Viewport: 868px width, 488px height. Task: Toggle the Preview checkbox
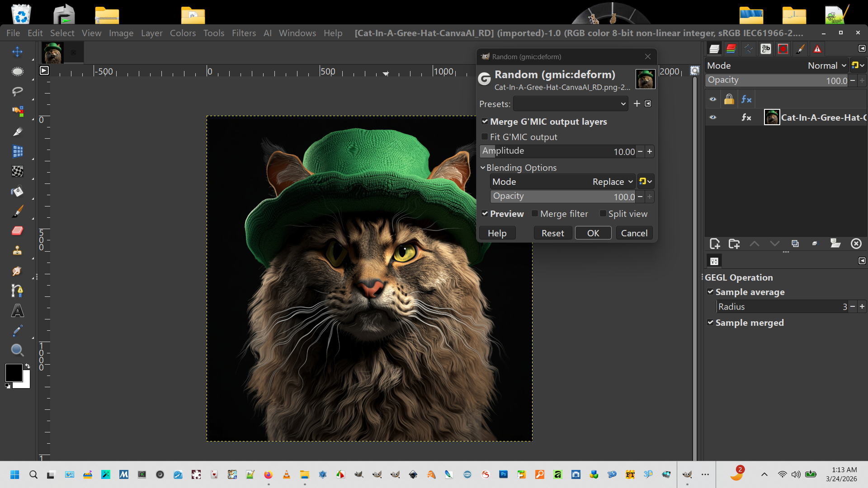(485, 213)
